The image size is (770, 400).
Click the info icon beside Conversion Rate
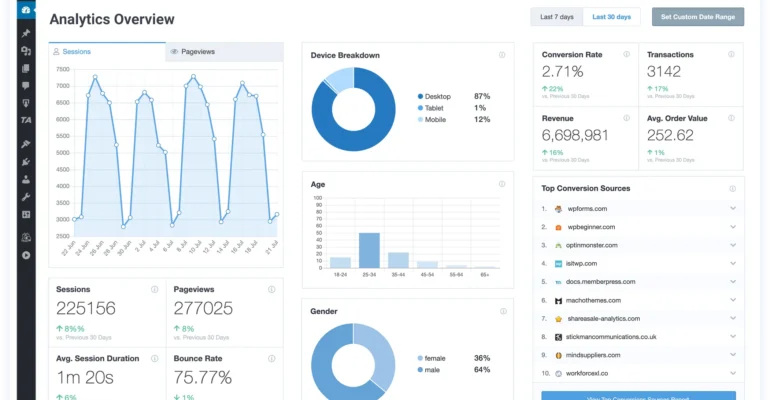click(x=627, y=54)
